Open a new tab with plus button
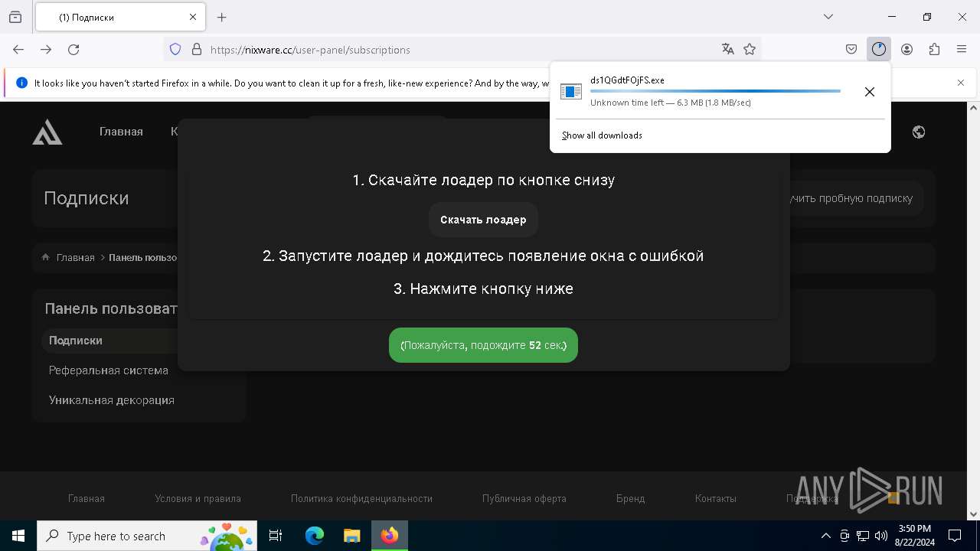Viewport: 980px width, 551px height. pyautogui.click(x=222, y=17)
